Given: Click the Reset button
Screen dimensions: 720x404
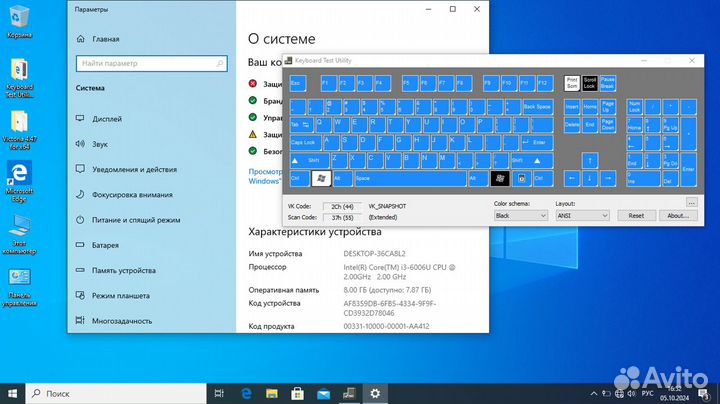Looking at the screenshot, I should point(636,215).
